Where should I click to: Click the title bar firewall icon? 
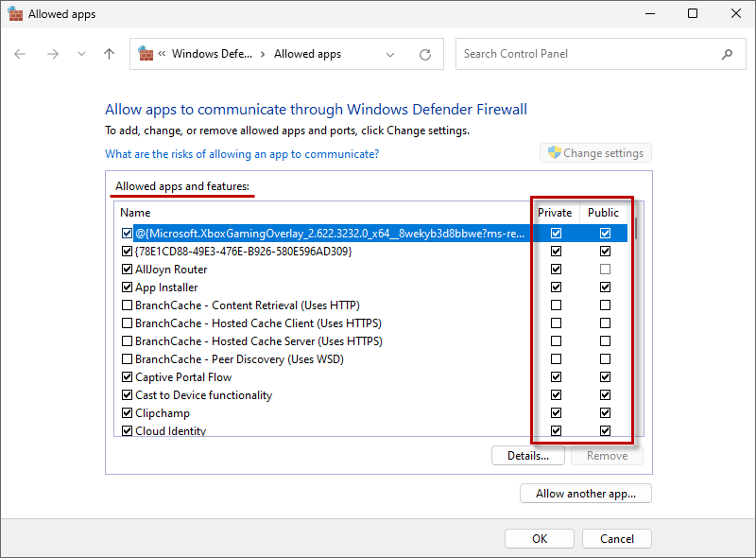[x=15, y=14]
